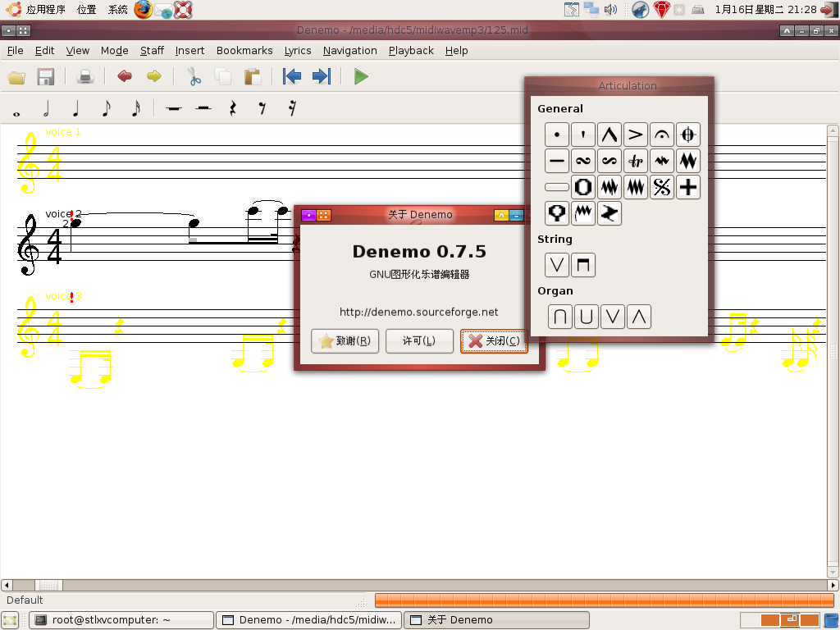Add open note (O) articulation
The width and height of the screenshot is (840, 630).
pos(583,187)
